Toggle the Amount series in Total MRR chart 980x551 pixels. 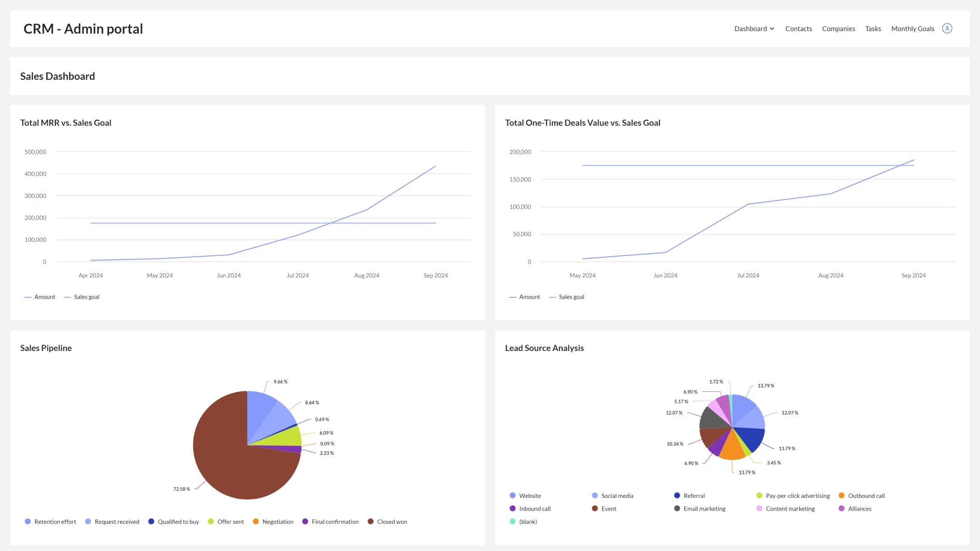tap(39, 297)
